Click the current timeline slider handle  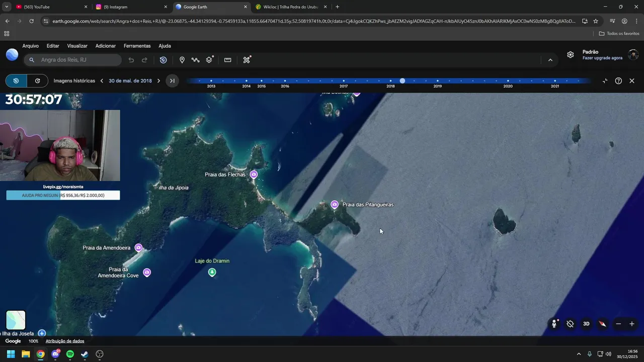point(403,80)
